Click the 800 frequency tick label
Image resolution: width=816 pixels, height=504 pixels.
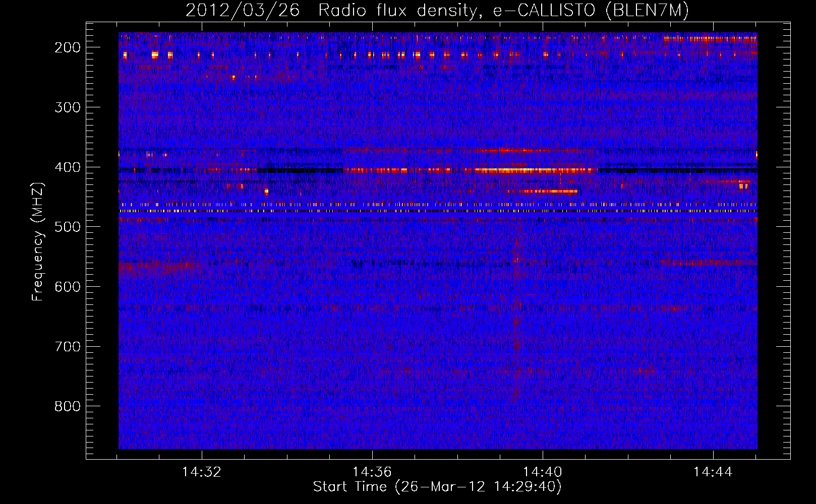[x=68, y=406]
